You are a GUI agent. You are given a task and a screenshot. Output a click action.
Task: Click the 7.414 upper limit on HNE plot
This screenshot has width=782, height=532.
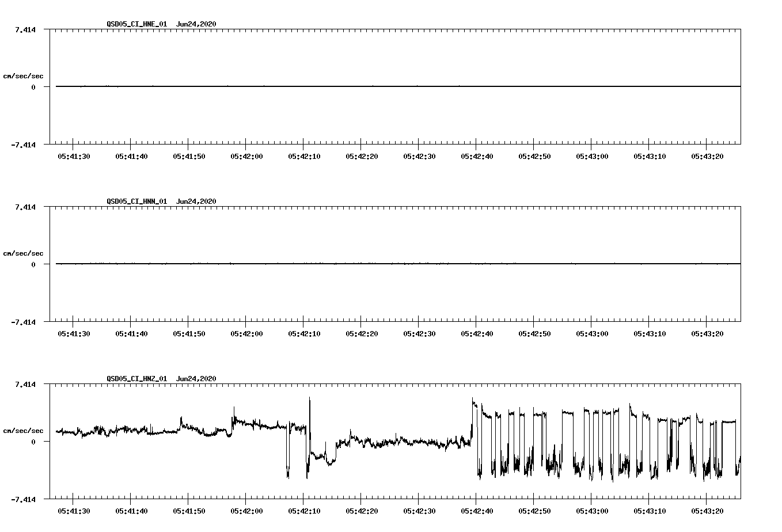coord(25,30)
